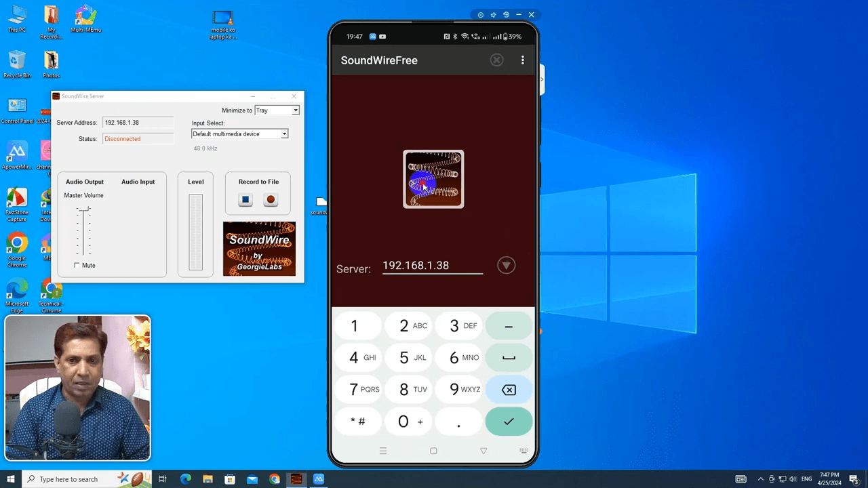Open the Photos folder on desktop
Viewport: 868px width, 488px height.
[x=52, y=64]
